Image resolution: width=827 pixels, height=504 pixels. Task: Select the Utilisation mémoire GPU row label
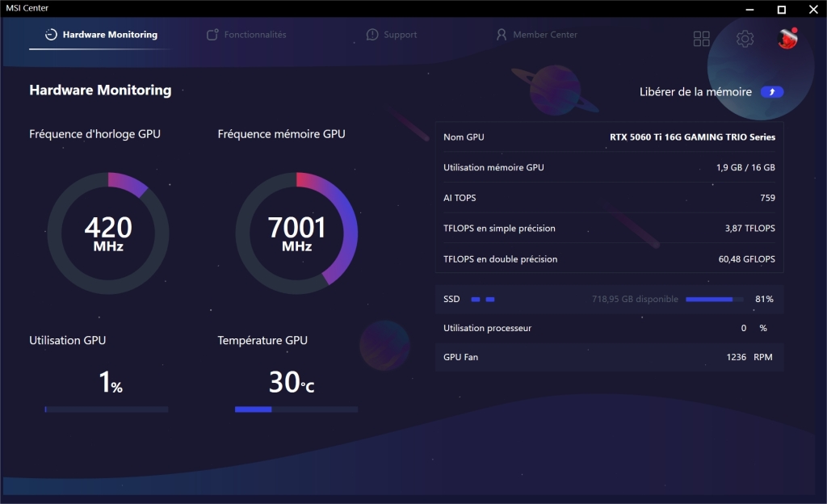pos(493,167)
